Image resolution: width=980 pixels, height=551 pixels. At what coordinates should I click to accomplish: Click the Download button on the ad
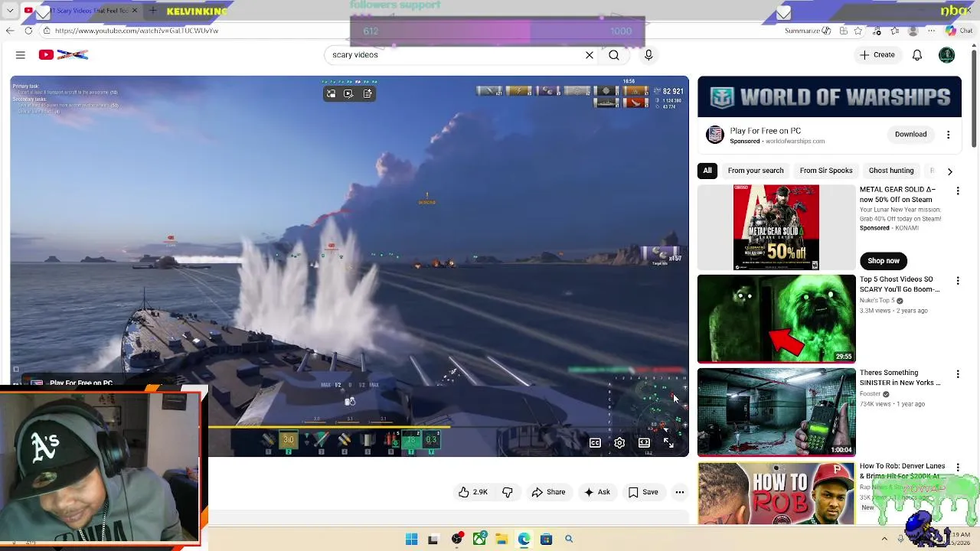click(910, 135)
